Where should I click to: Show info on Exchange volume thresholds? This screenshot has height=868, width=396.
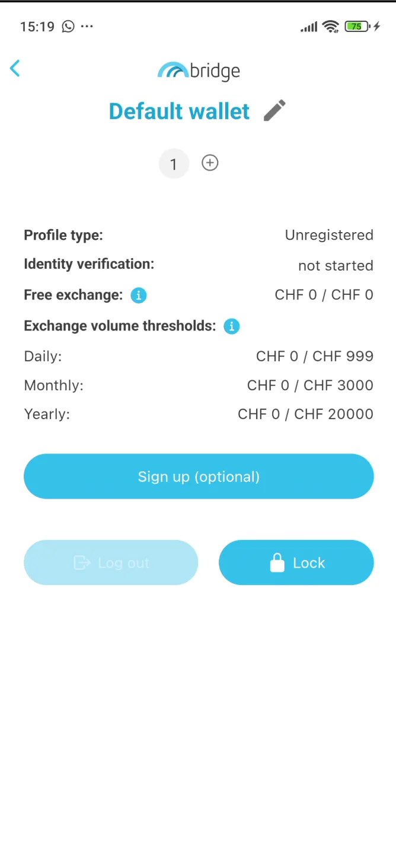pos(232,326)
